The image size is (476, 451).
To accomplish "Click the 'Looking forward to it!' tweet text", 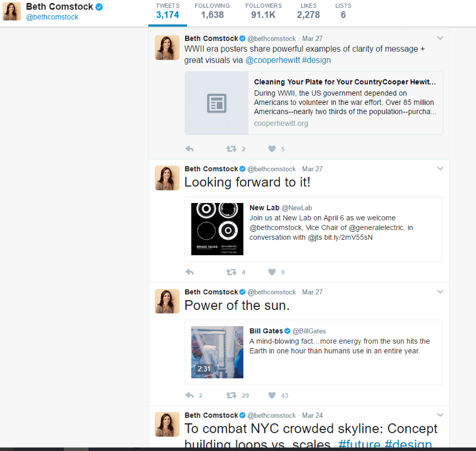I will tap(248, 183).
